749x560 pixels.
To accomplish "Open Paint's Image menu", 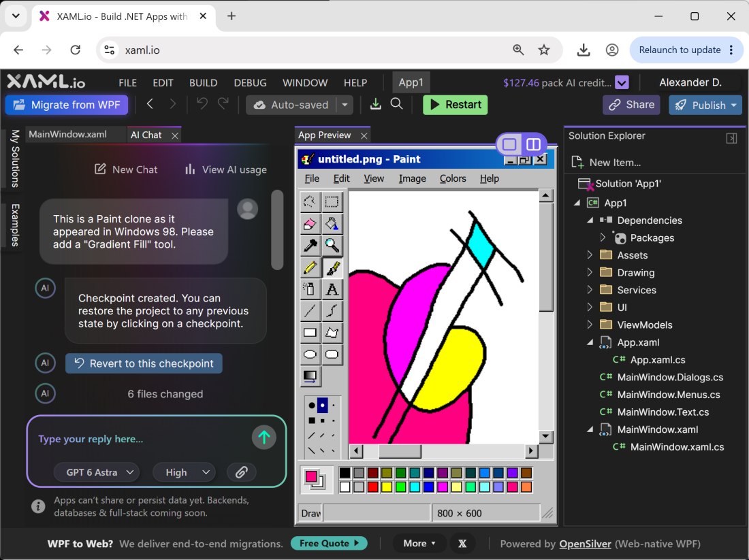I will coord(412,178).
